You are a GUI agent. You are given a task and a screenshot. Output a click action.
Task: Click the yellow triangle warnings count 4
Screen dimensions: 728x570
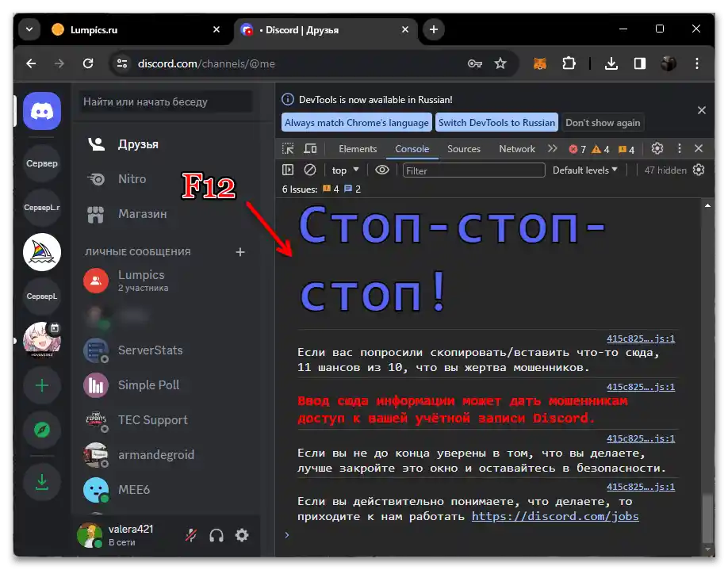pyautogui.click(x=600, y=149)
